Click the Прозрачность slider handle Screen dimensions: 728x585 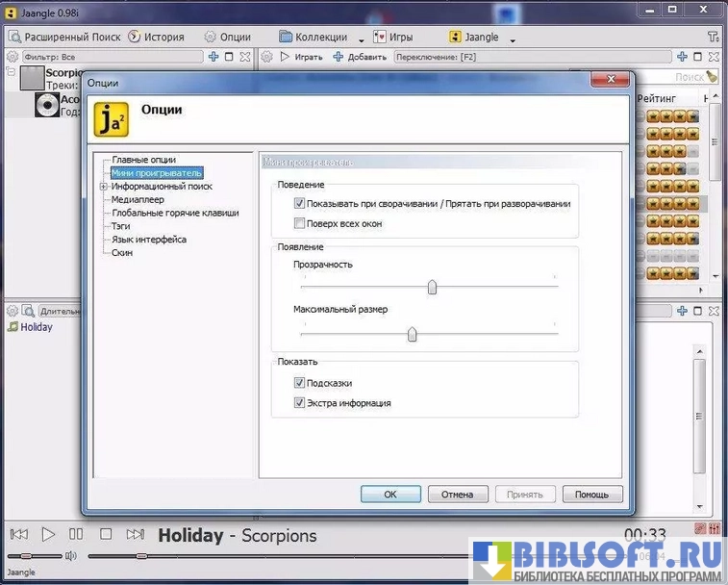pos(432,287)
